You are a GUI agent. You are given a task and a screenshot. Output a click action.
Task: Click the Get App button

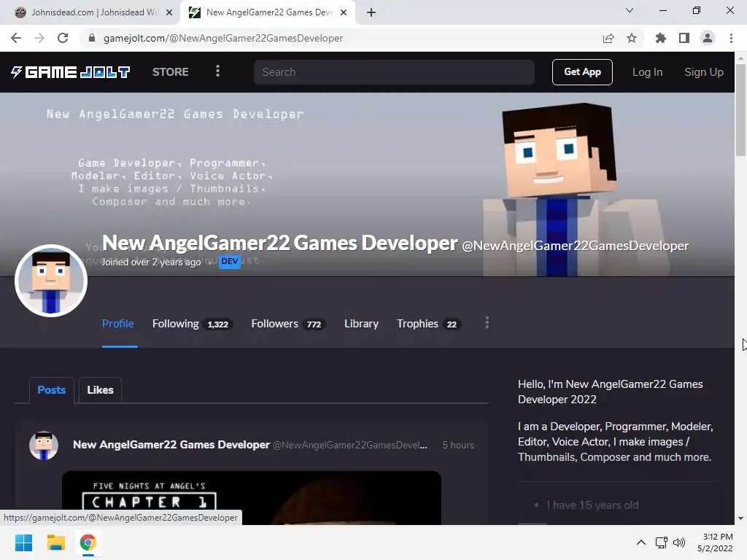(x=582, y=72)
